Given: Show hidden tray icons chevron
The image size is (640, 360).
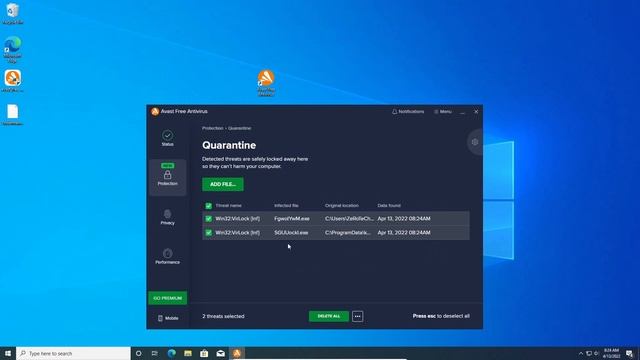Looking at the screenshot, I should tap(581, 353).
